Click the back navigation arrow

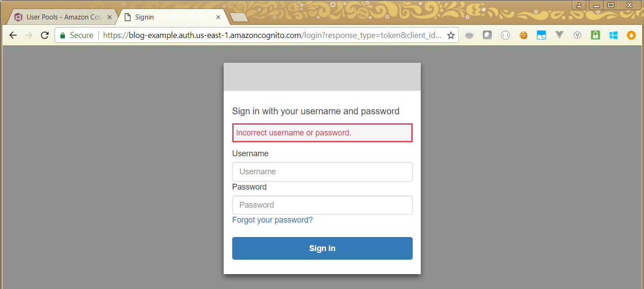coord(13,35)
